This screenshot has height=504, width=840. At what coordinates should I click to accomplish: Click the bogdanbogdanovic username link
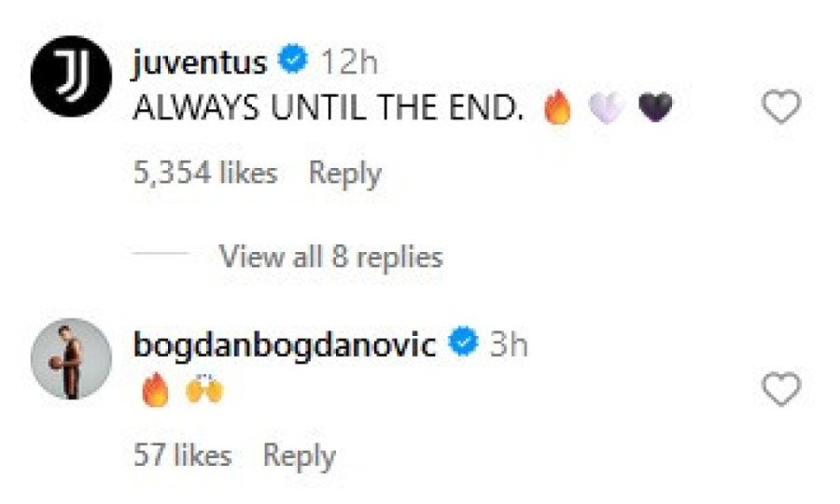click(x=285, y=344)
